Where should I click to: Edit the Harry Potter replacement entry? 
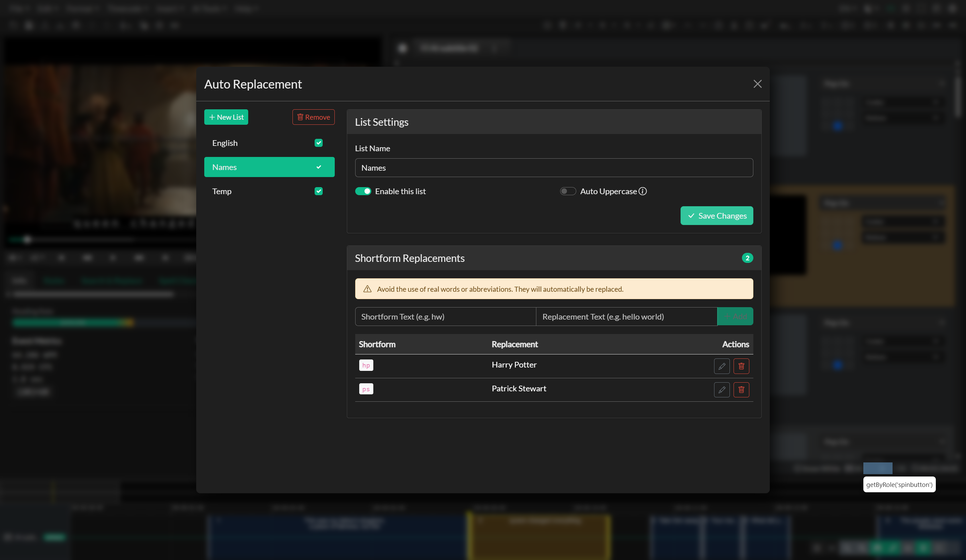tap(721, 366)
